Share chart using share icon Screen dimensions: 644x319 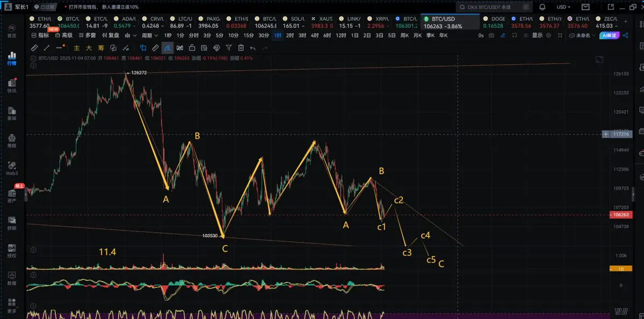click(x=626, y=35)
